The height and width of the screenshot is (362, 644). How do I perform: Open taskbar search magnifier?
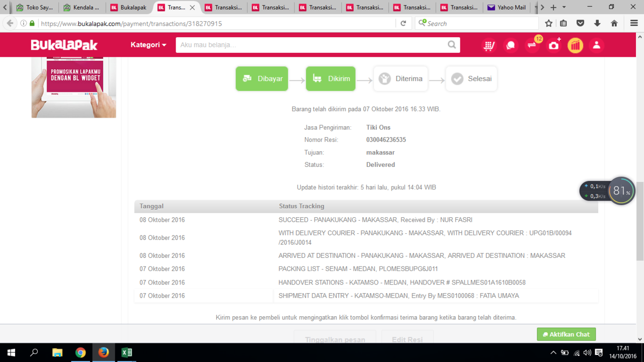click(x=34, y=352)
